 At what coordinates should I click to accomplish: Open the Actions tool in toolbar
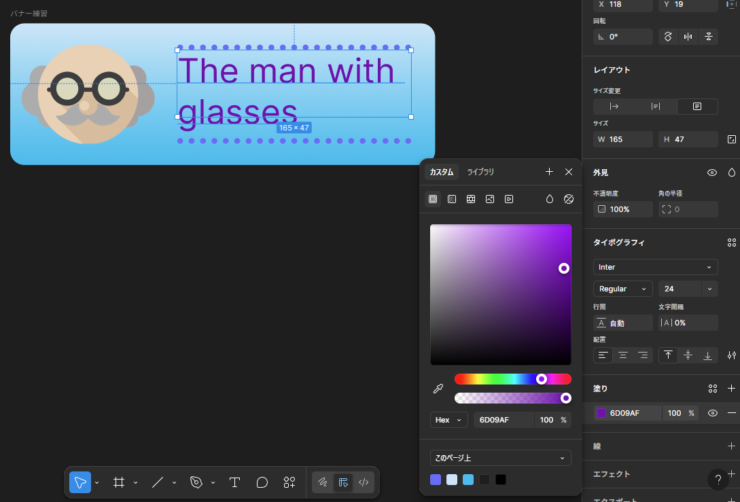pyautogui.click(x=289, y=482)
